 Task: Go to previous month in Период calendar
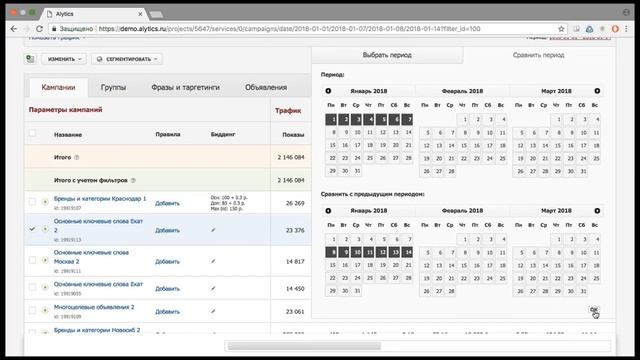point(328,91)
